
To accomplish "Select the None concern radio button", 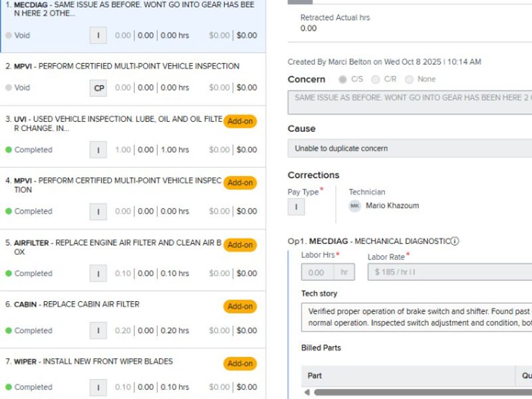I will 409,79.
